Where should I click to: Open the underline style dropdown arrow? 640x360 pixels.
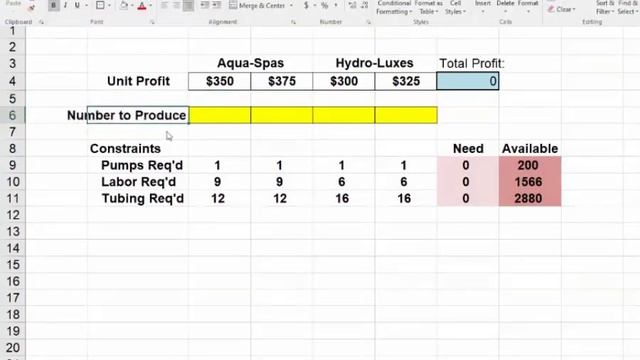tap(87, 5)
